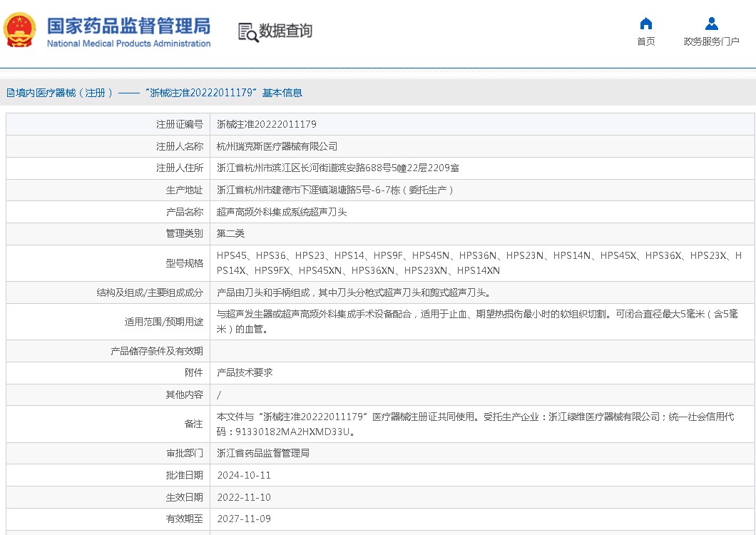
Task: Select 杭州瑞克斯医疗器械有限公司 registrant name
Action: coord(277,146)
